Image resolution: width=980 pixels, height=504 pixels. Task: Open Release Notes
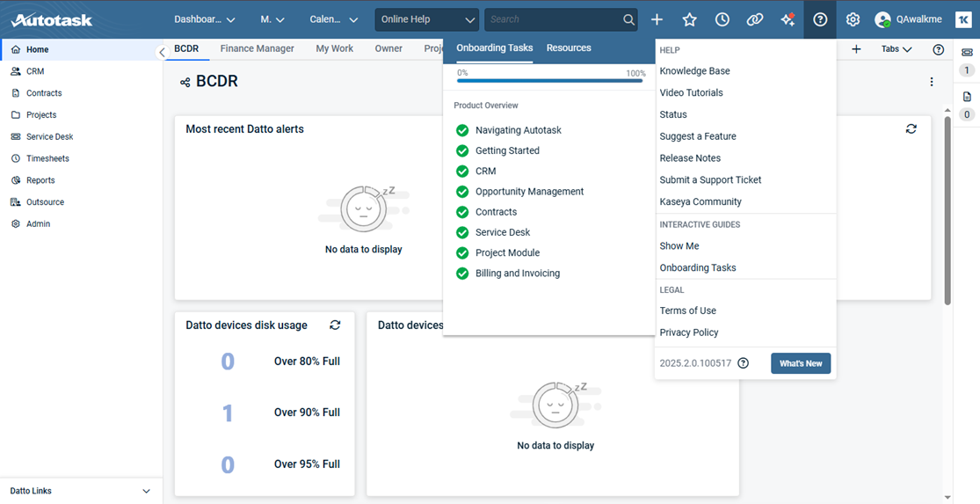(x=690, y=158)
